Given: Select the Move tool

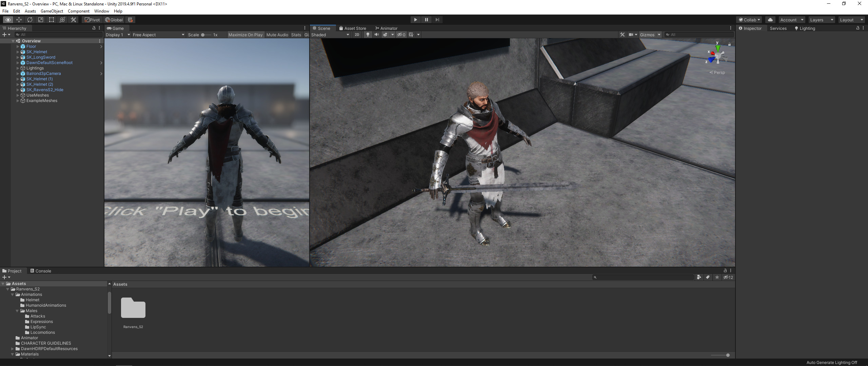Looking at the screenshot, I should coord(19,20).
